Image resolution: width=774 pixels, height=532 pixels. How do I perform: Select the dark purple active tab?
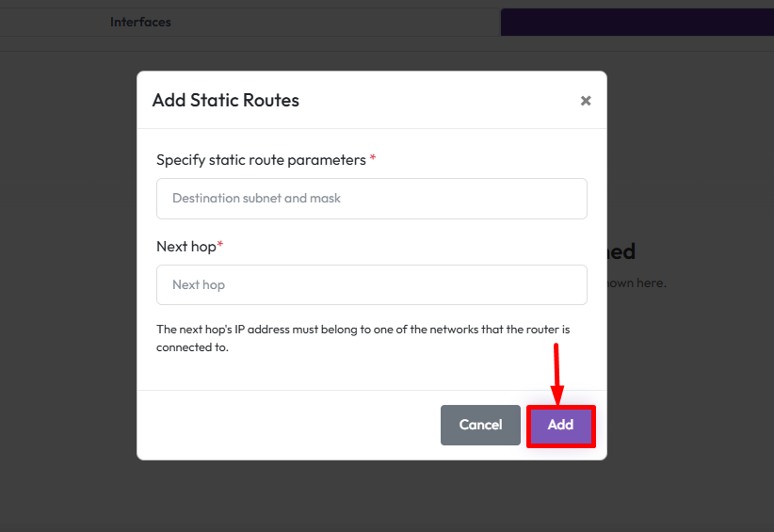637,22
